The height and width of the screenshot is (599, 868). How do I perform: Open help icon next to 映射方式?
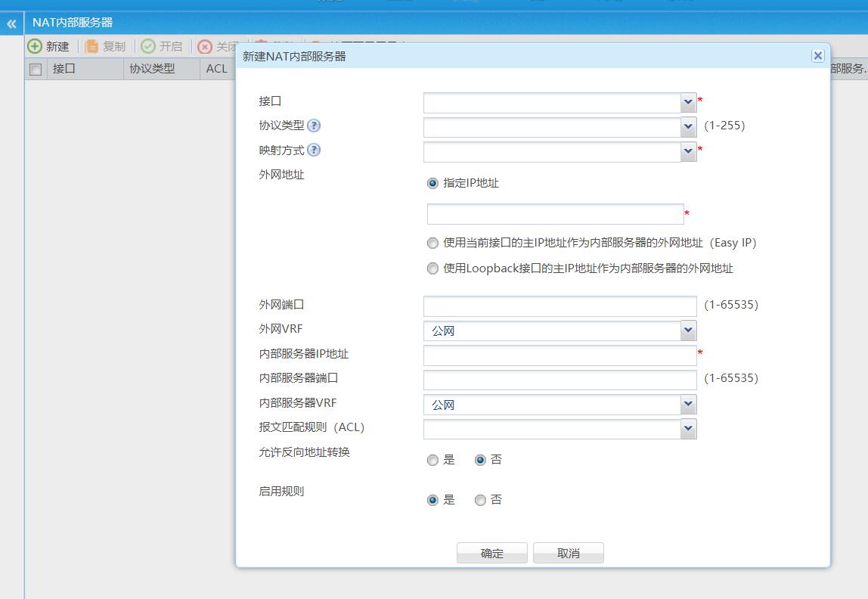314,150
